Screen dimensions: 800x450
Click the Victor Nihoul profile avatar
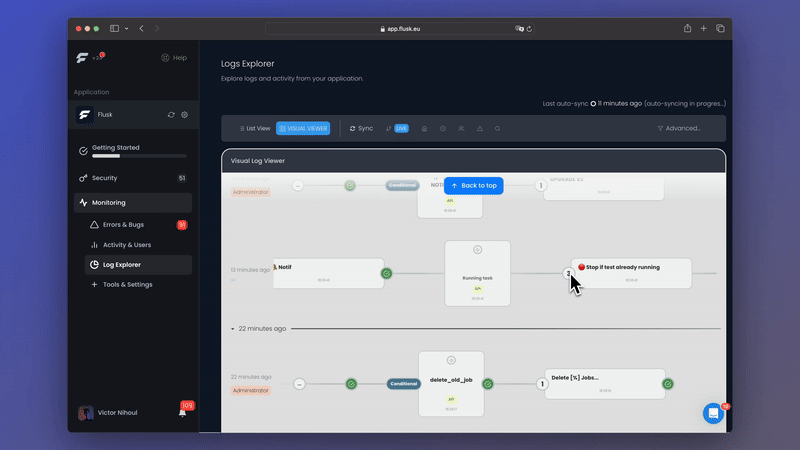pyautogui.click(x=86, y=413)
